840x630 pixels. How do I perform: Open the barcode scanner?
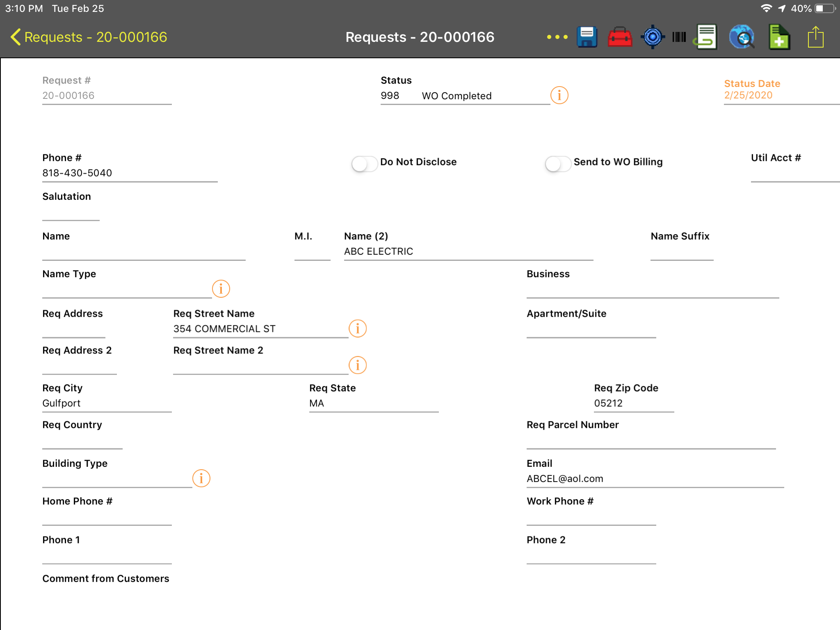tap(679, 37)
